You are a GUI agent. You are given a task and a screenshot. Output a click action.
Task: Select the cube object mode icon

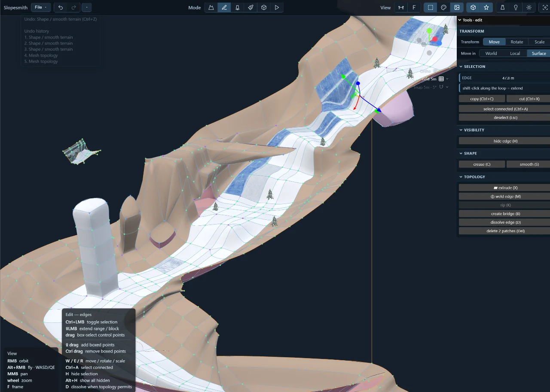tap(264, 7)
